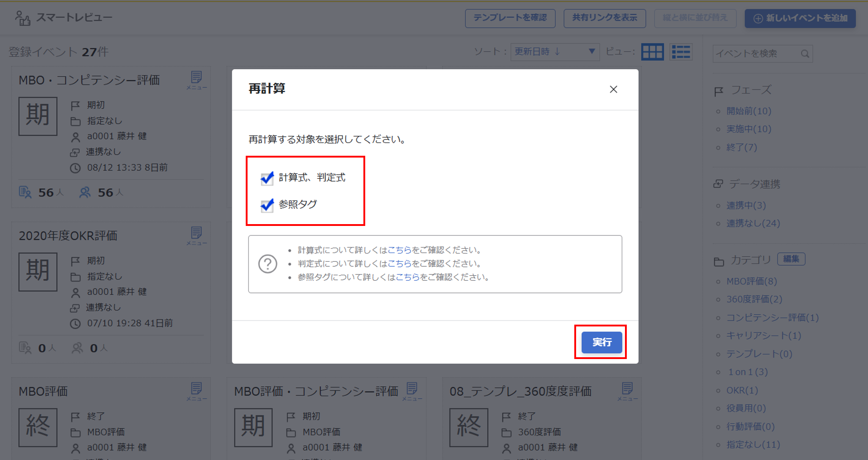Screen dimensions: 868x460
Task: Filter by phase 実施中(10)
Action: (x=749, y=129)
